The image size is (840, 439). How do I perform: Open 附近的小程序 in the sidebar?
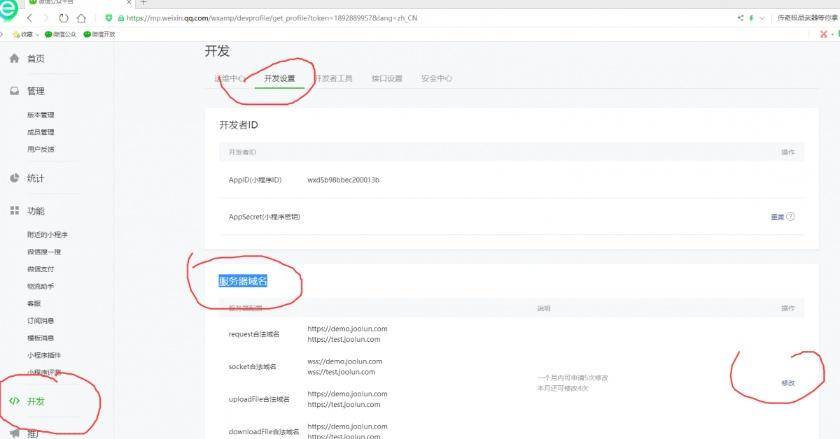pyautogui.click(x=48, y=235)
